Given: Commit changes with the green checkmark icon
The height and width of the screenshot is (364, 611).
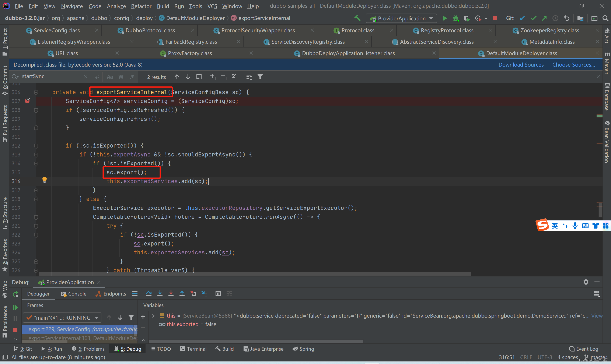Looking at the screenshot, I should [534, 18].
